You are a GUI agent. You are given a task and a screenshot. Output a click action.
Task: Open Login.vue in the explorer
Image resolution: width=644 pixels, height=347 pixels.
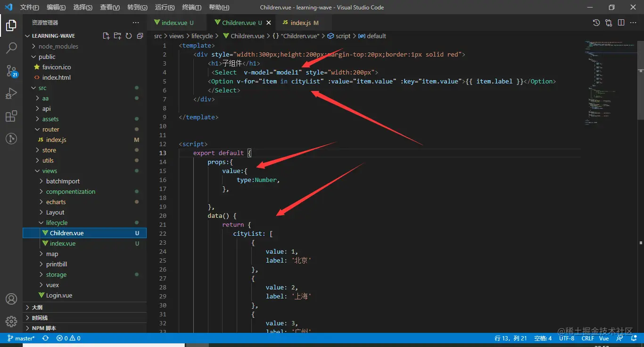point(59,295)
